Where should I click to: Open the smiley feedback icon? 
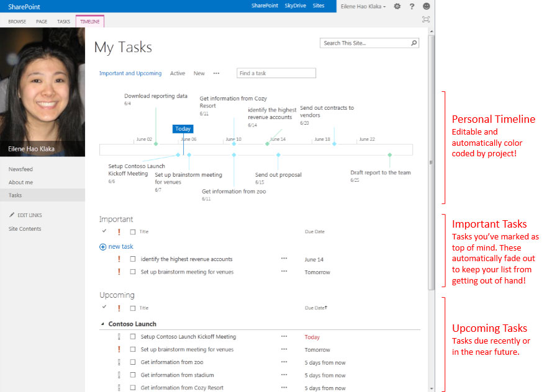point(426,6)
